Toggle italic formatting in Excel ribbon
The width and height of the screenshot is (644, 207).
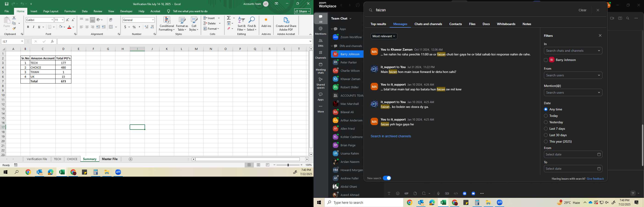coord(34,27)
